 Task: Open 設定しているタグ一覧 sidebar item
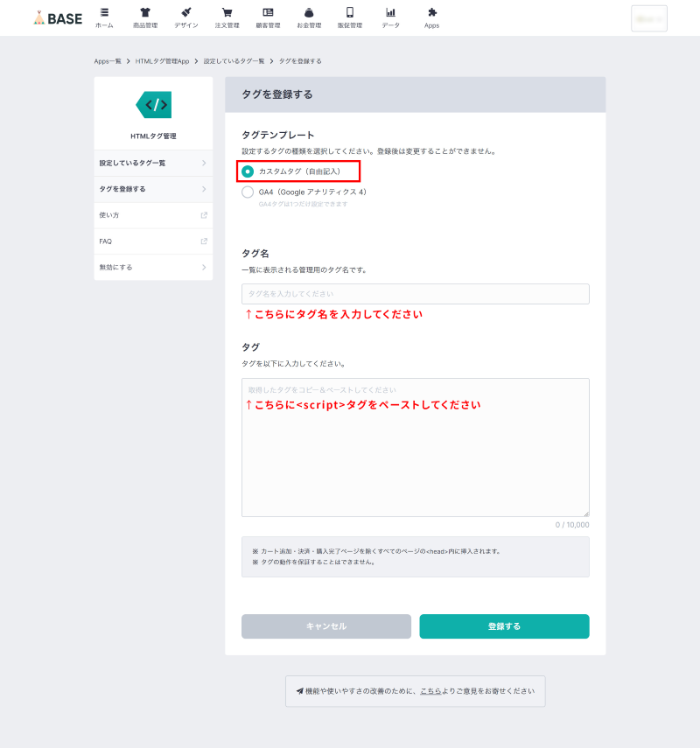(x=153, y=163)
